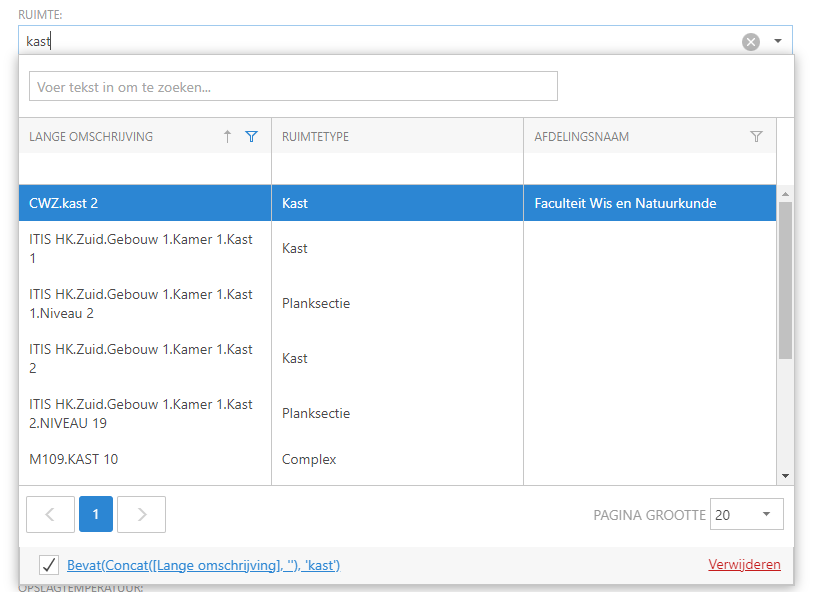This screenshot has width=813, height=592.
Task: Select the CWZ.kast 2 row
Action: click(144, 203)
